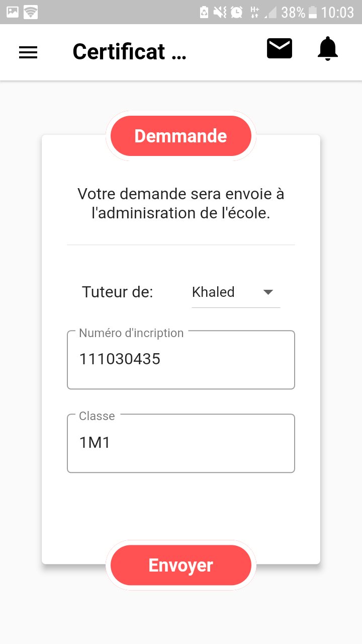
Task: Select the Khaled value in dropdown
Action: pos(214,292)
